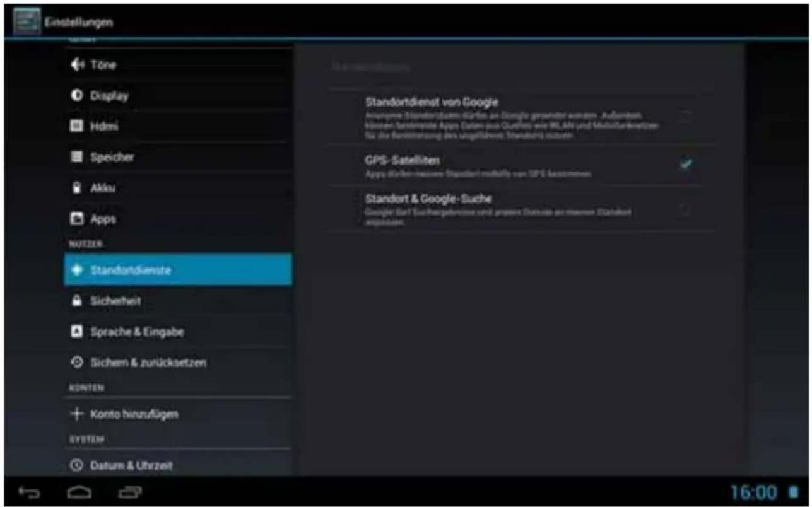Tap Konto hinzufügen to add account
This screenshot has height=507, width=812.
coord(178,414)
